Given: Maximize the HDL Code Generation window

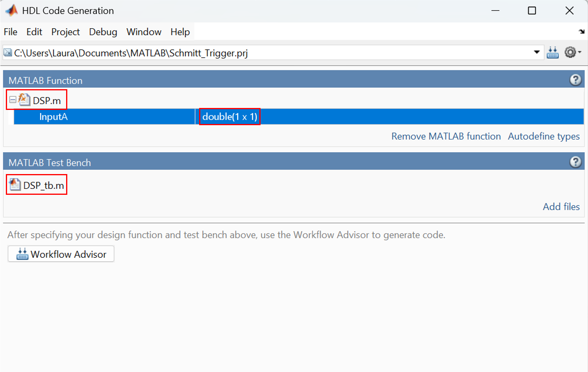Looking at the screenshot, I should [x=532, y=11].
